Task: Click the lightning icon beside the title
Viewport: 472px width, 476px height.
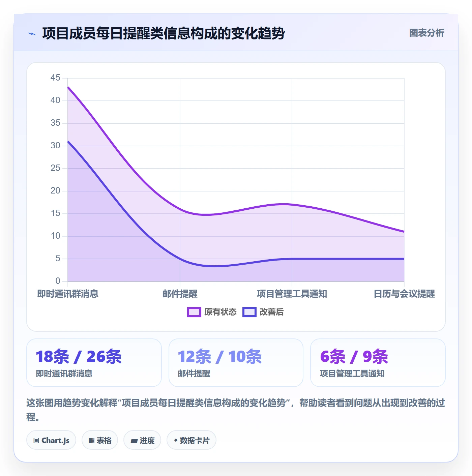Action: tap(32, 34)
